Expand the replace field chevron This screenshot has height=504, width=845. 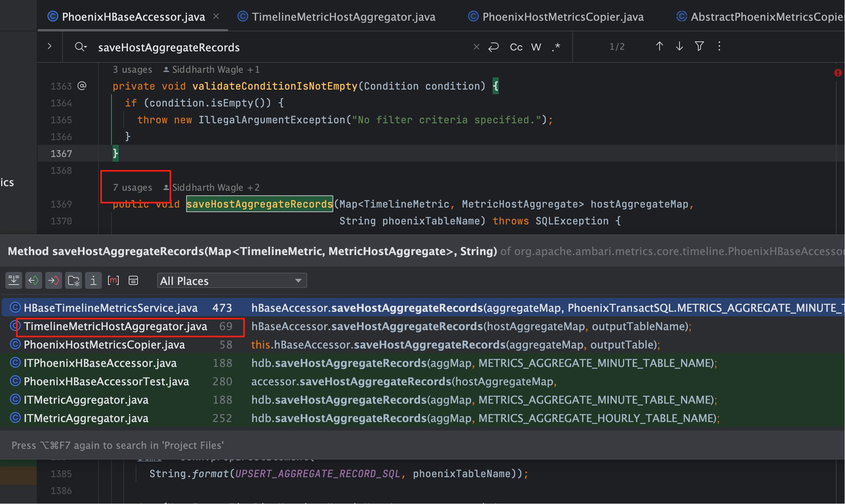click(x=49, y=46)
